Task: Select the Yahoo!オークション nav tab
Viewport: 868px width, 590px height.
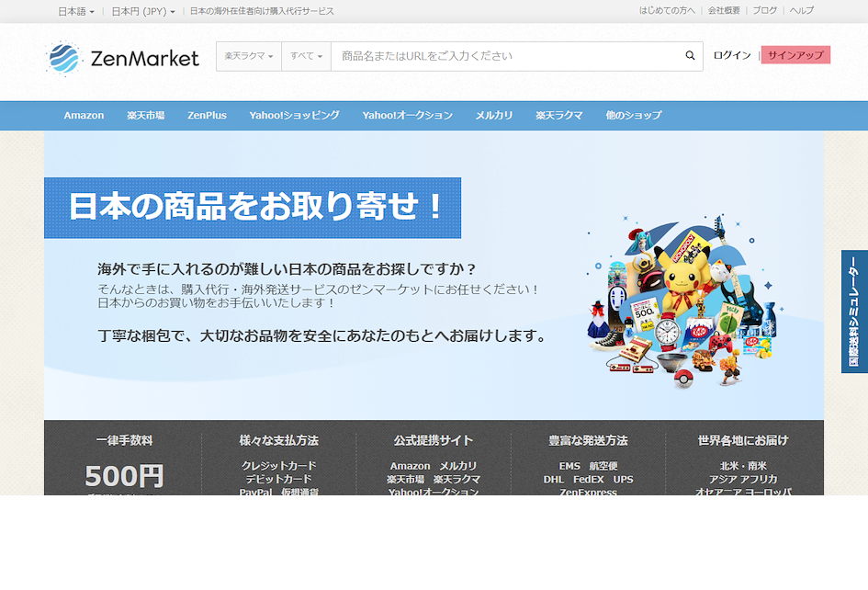Action: [x=408, y=115]
